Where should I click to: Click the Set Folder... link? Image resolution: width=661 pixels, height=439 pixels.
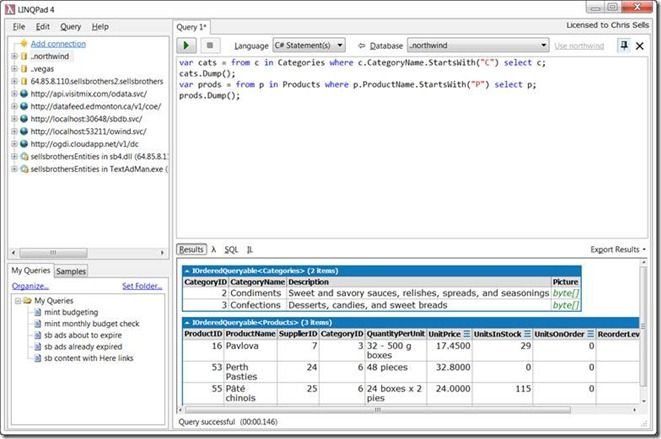[x=142, y=286]
